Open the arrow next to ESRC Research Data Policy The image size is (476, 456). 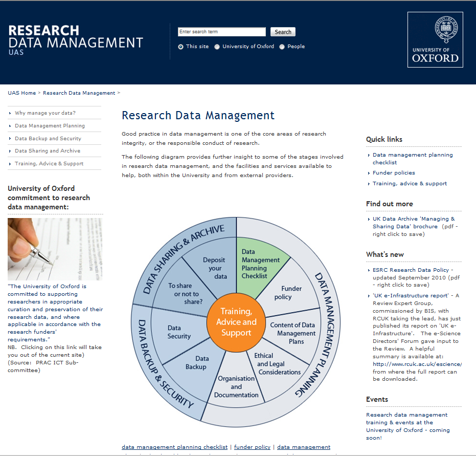[368, 270]
